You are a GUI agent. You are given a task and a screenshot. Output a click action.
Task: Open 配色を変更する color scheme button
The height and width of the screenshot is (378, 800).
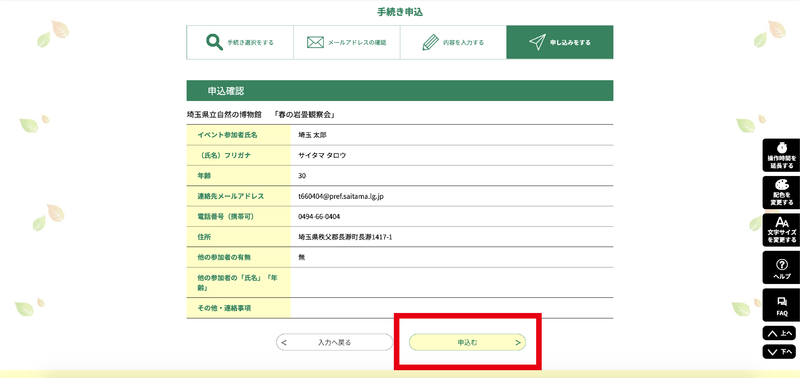tap(781, 192)
